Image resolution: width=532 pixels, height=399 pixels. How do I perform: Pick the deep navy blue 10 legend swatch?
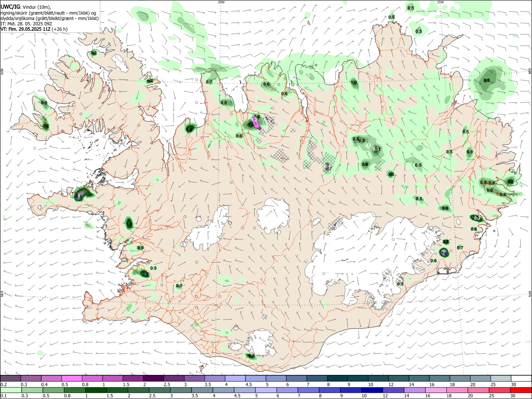372,390
